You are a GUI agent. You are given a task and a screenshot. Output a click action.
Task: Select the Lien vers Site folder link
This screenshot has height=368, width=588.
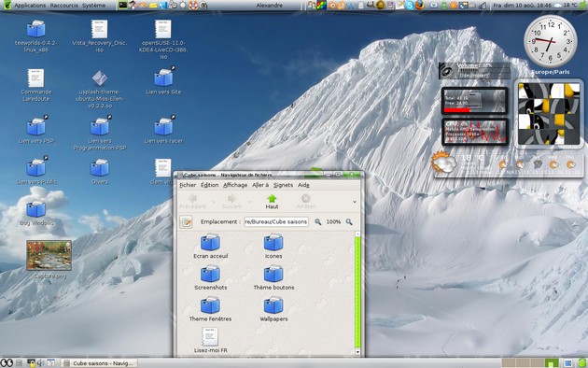pyautogui.click(x=163, y=80)
